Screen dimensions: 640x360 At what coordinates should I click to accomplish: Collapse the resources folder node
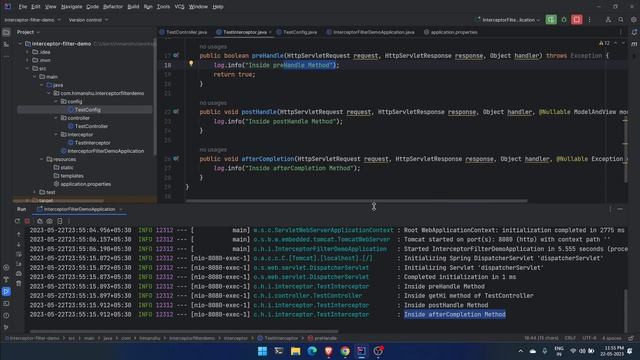(x=42, y=159)
